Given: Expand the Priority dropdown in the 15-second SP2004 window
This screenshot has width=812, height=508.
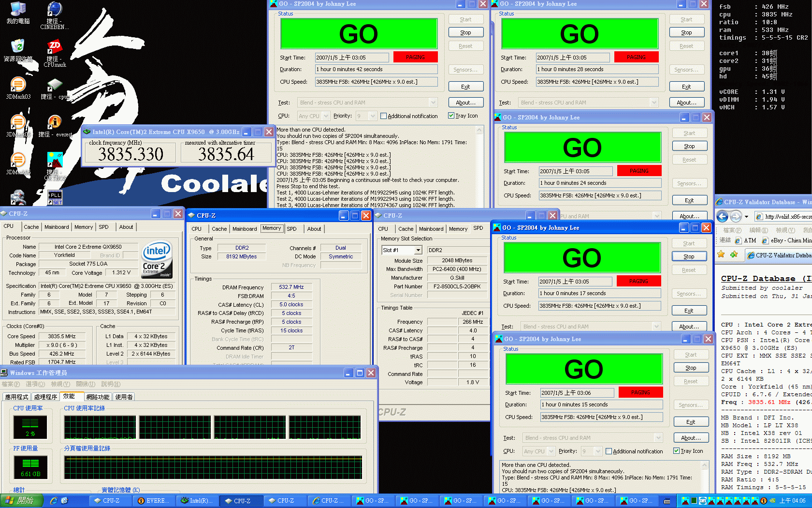Looking at the screenshot, I should pos(598,451).
